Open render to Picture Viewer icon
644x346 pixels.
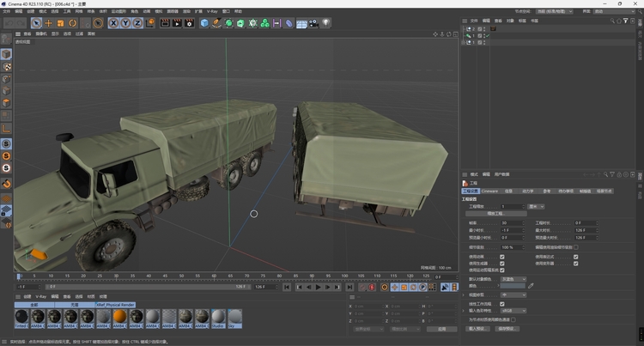177,23
